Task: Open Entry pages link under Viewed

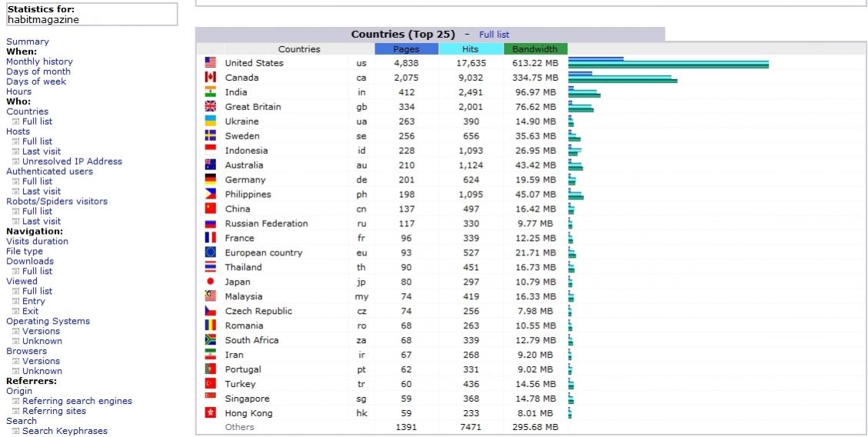Action: 33,301
